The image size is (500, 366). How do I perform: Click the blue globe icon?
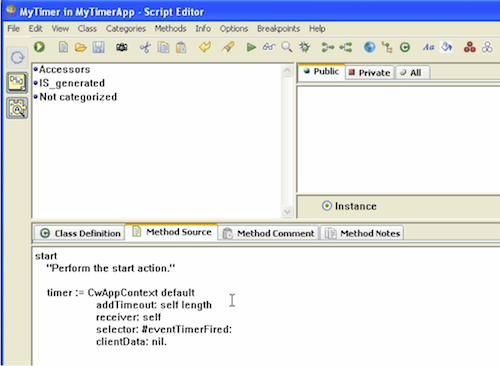369,47
